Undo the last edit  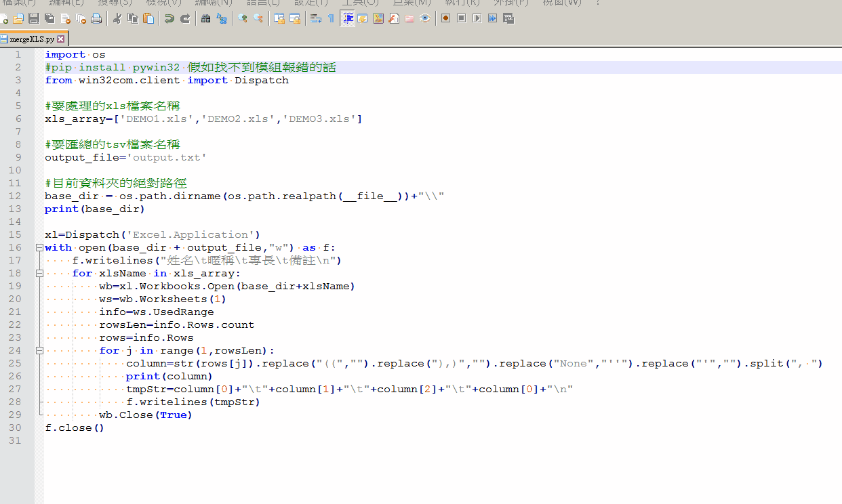tap(169, 18)
